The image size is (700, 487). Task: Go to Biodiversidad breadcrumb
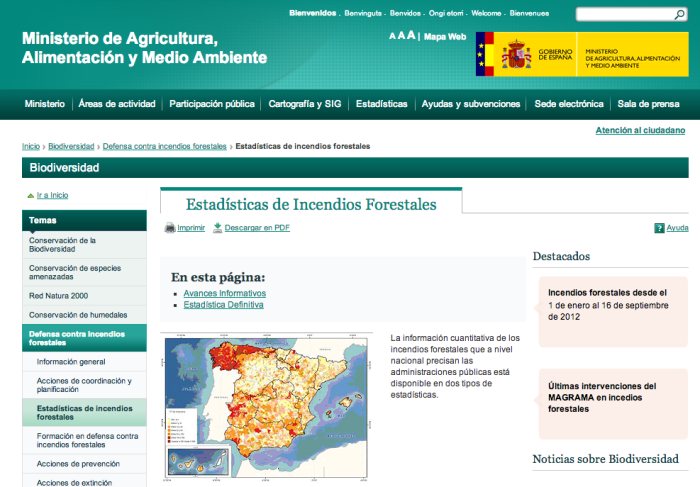[71, 146]
